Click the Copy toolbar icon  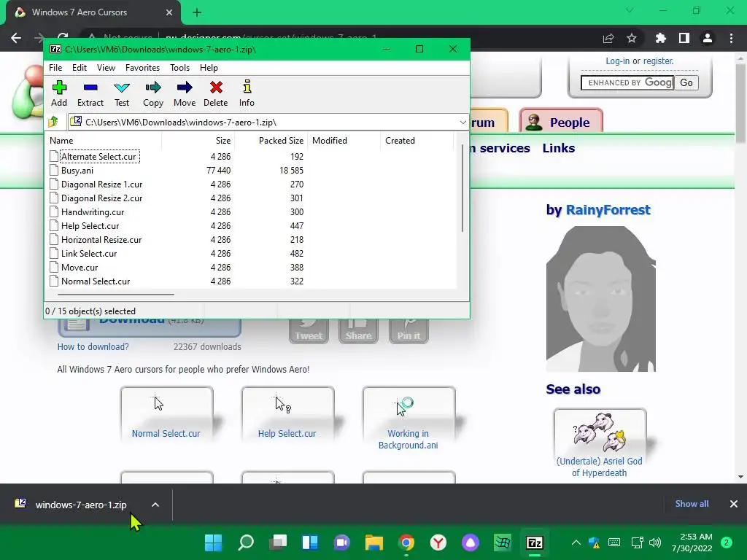pos(153,93)
